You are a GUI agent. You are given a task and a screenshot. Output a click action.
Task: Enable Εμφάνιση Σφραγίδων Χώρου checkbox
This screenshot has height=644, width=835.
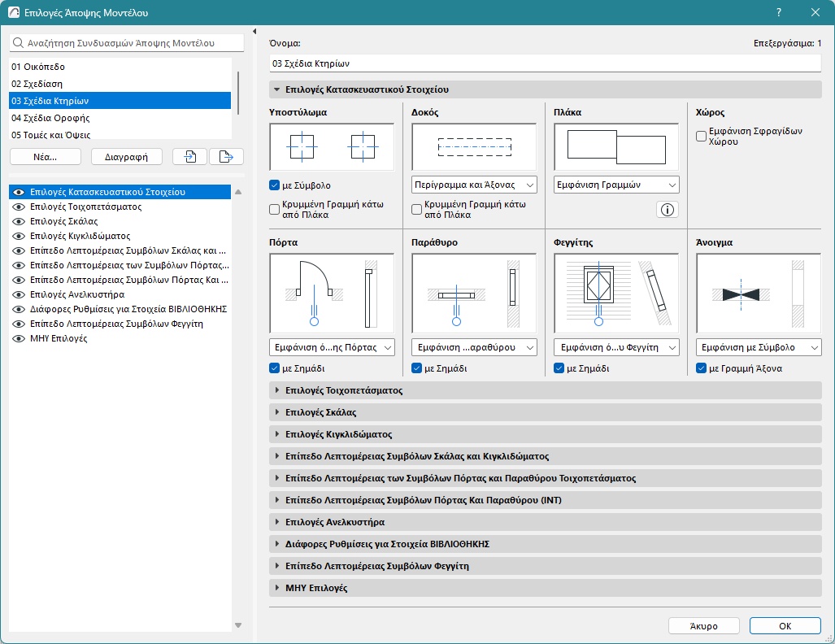pos(700,136)
